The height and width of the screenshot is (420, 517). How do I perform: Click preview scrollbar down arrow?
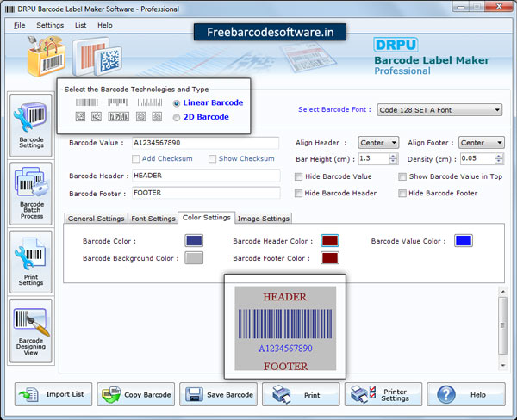[x=503, y=365]
